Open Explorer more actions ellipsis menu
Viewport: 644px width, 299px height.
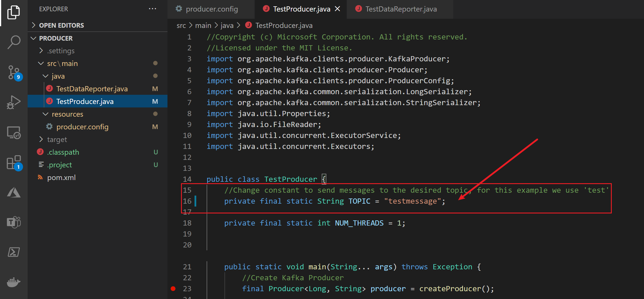coord(152,9)
